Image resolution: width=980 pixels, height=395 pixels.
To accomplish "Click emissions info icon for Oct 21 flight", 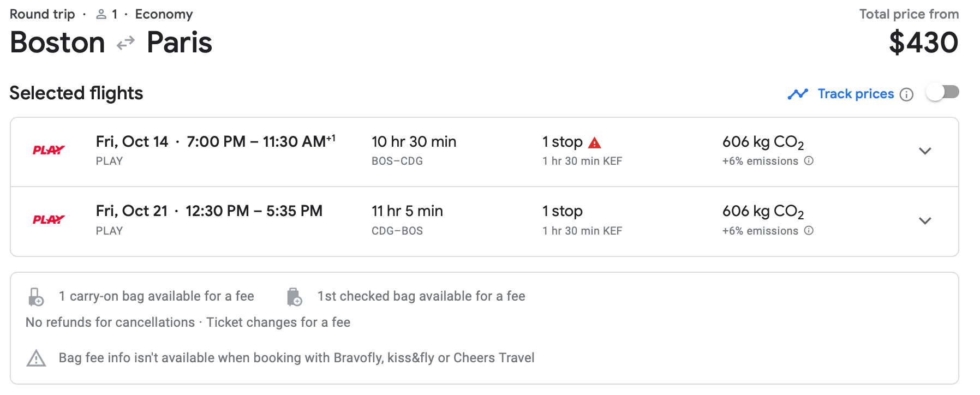I will (x=809, y=231).
